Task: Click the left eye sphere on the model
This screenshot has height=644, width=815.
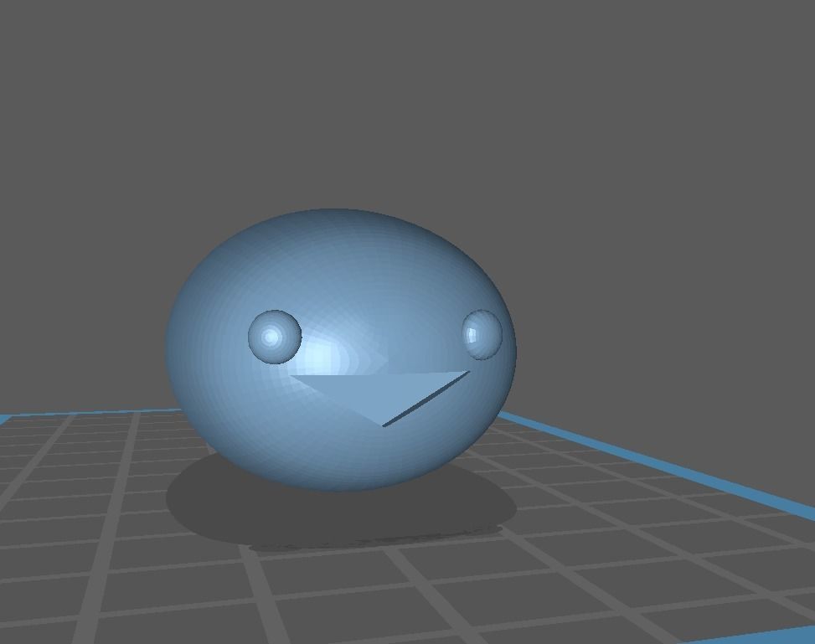Action: pyautogui.click(x=275, y=337)
